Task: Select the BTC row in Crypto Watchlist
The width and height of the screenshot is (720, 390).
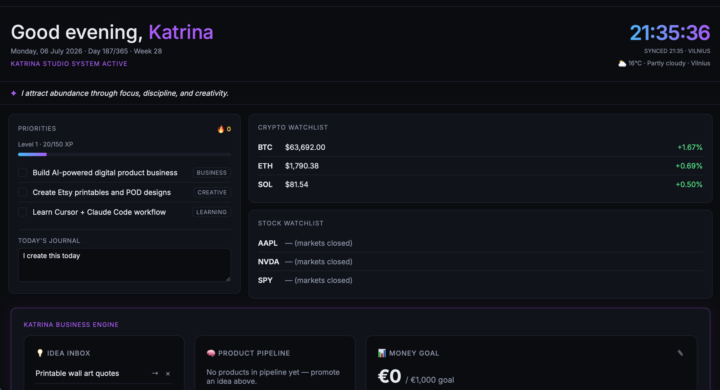Action: pos(480,147)
